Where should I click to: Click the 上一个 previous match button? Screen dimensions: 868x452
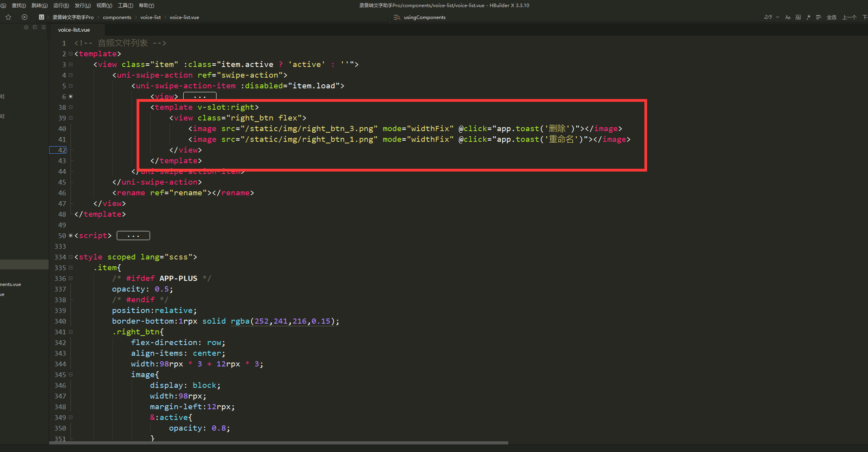pyautogui.click(x=849, y=17)
